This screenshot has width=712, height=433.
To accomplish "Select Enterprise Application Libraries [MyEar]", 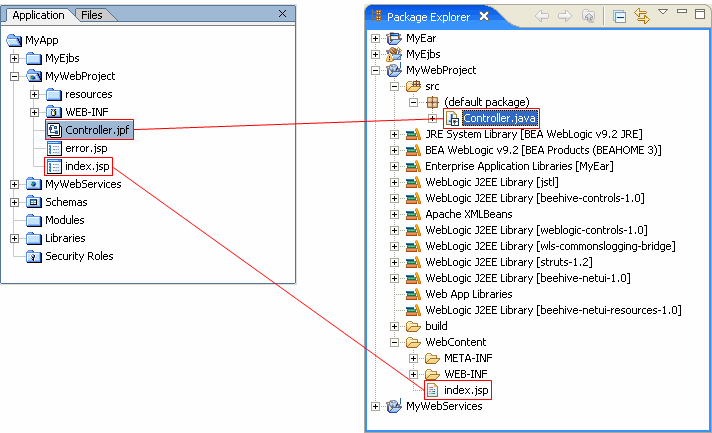I will 519,166.
